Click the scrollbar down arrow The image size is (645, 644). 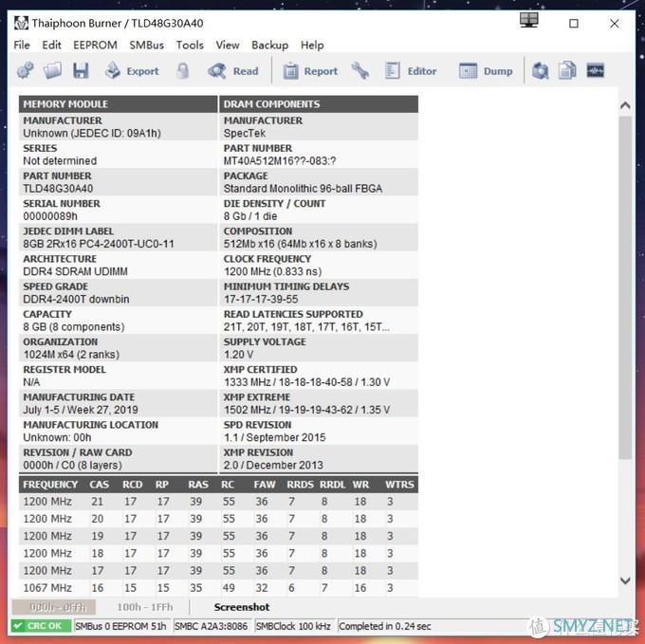[625, 580]
